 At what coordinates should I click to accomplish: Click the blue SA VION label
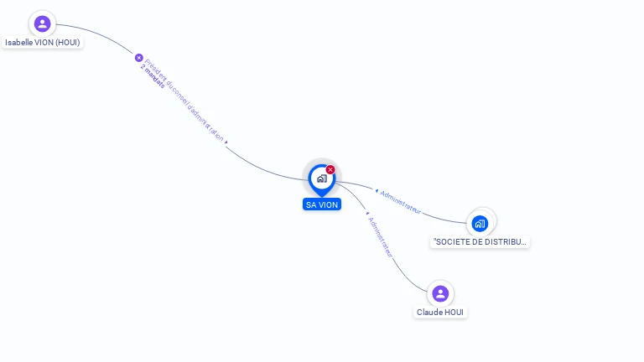(x=322, y=204)
